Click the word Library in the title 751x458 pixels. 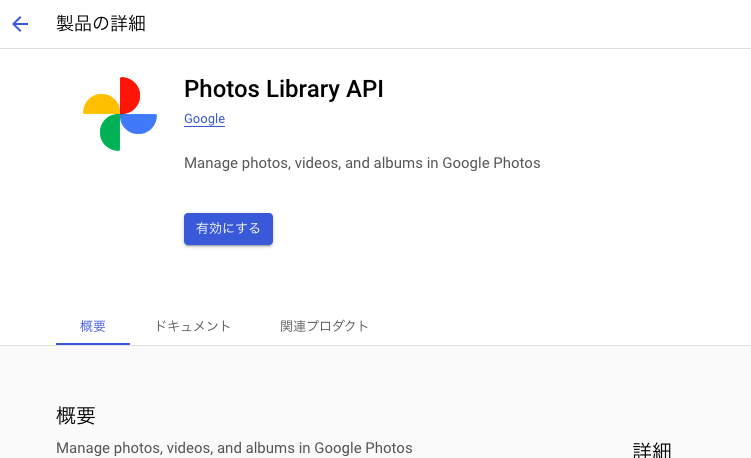point(303,89)
